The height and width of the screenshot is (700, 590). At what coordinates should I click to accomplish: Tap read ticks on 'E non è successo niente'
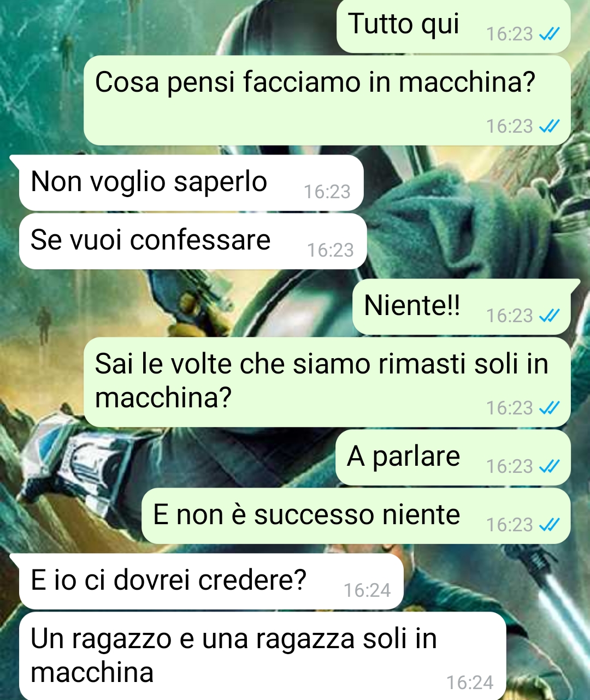tap(549, 525)
